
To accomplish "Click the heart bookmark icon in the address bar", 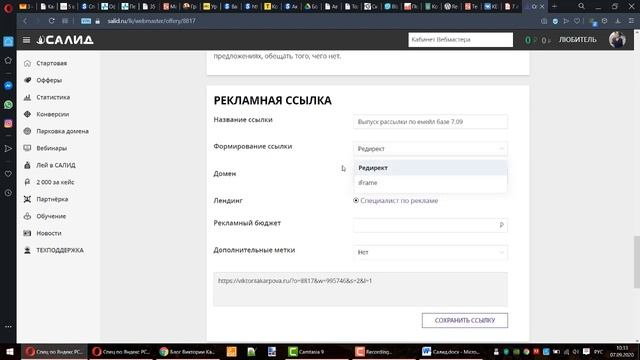I will (x=577, y=21).
